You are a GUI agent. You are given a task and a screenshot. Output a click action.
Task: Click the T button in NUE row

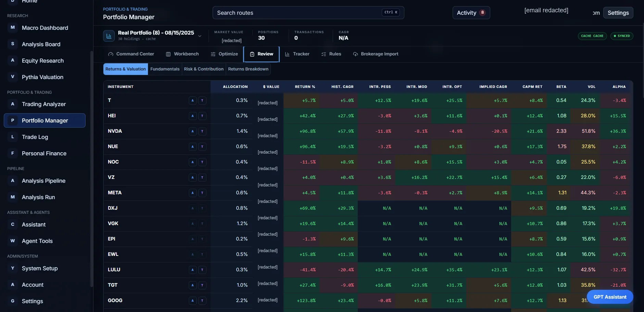[x=202, y=147]
